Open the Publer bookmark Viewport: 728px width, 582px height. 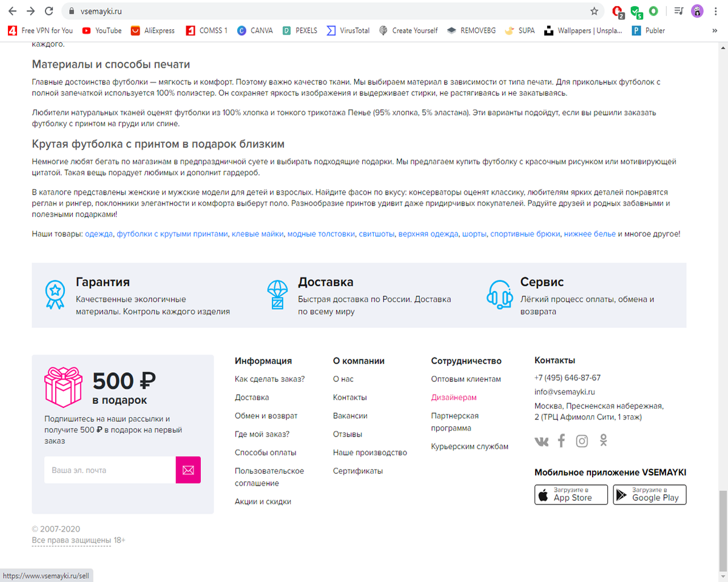pos(649,30)
